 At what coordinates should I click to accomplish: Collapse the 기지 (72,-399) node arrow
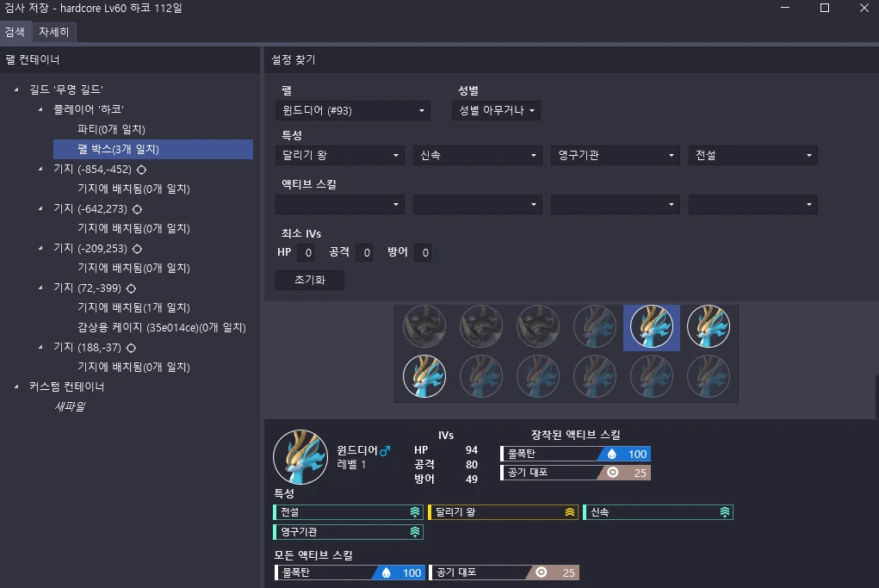tap(40, 288)
